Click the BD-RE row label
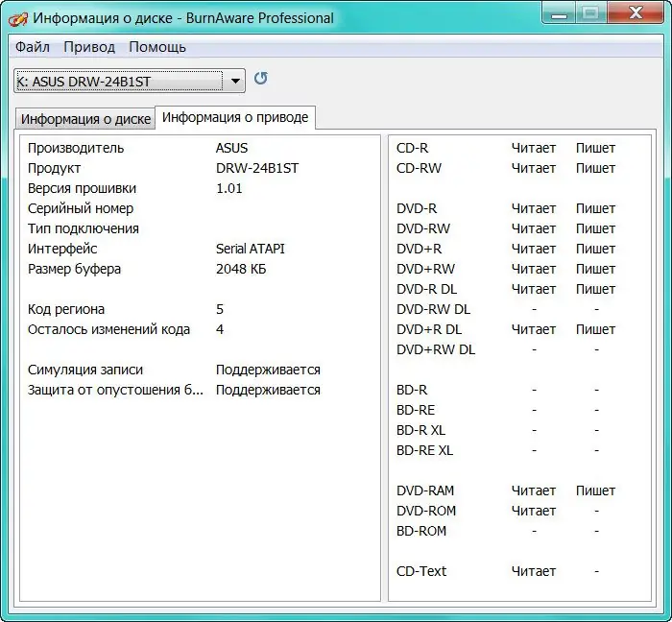672x622 pixels. [416, 410]
